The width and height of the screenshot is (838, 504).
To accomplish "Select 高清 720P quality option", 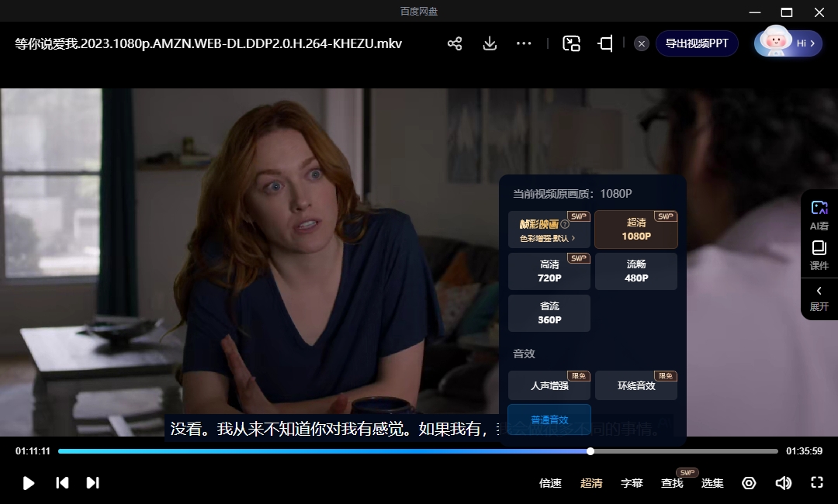I will pos(549,271).
